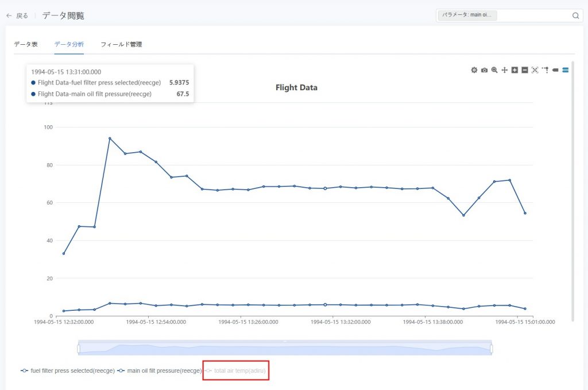Hide the fuel filter press selected series
The height and width of the screenshot is (390, 588).
(x=68, y=371)
